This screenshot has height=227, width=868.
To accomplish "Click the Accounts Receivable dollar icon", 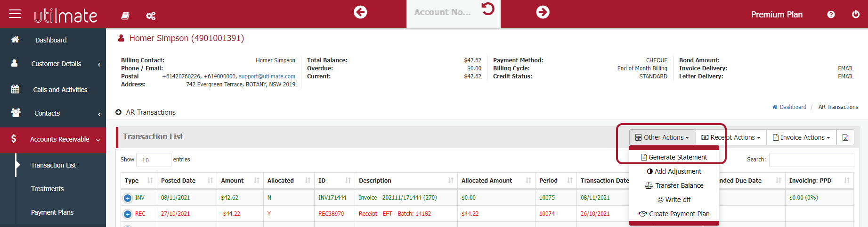I will pyautogui.click(x=14, y=139).
